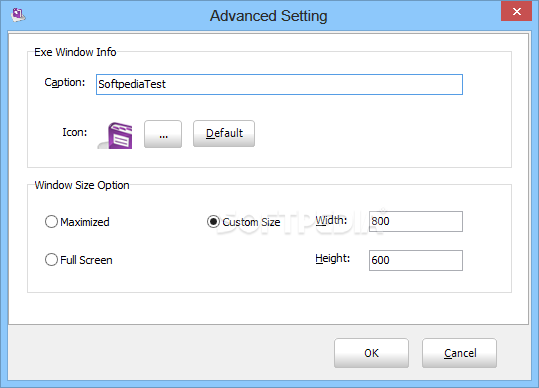This screenshot has width=539, height=388.
Task: Click the 'Advanced Setting' window title
Action: coord(268,16)
